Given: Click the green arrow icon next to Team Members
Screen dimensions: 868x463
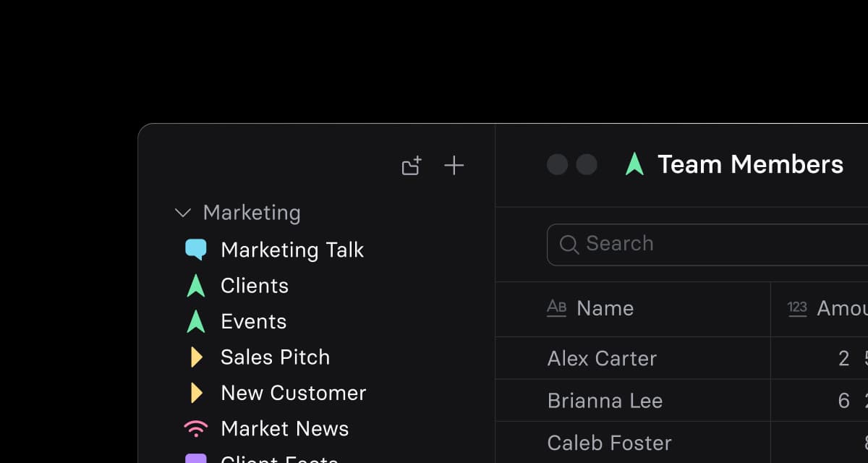Looking at the screenshot, I should pos(634,164).
